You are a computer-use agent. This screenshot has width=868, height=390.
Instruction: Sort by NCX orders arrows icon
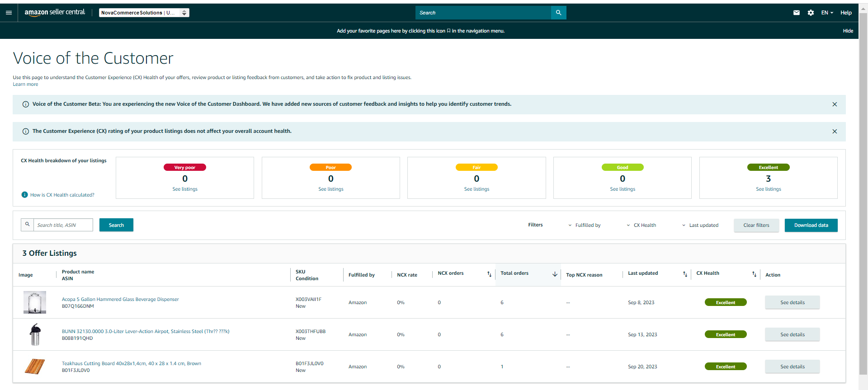click(x=489, y=274)
